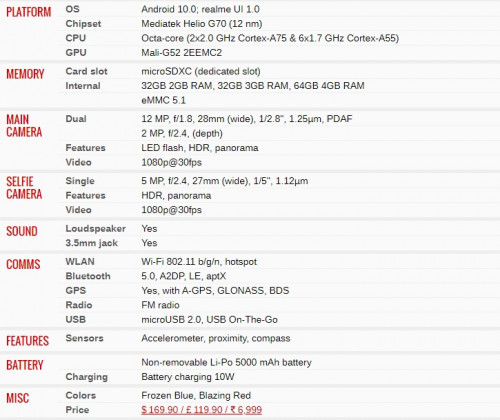The image size is (500, 420).
Task: Open the Card slot label
Action: (86, 71)
